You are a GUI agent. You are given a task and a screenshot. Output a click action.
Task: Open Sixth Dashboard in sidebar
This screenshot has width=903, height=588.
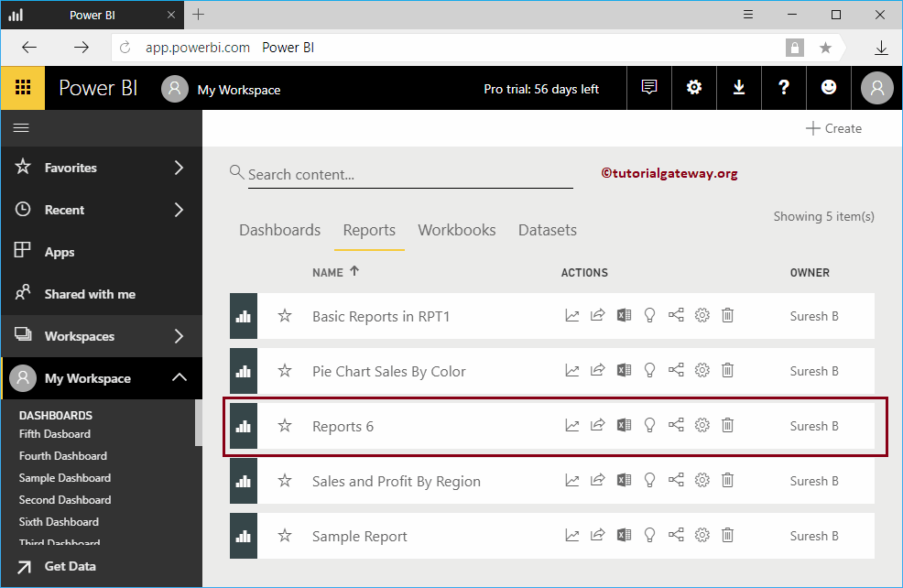[59, 522]
